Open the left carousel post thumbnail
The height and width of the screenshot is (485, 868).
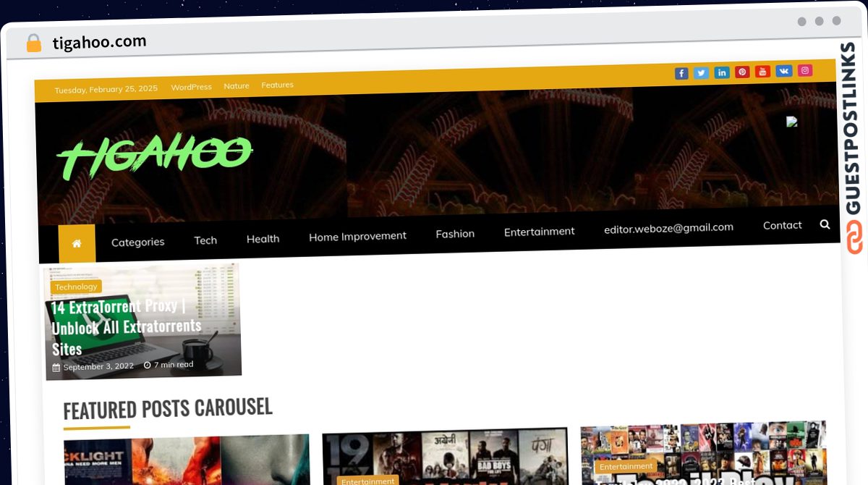tap(187, 461)
